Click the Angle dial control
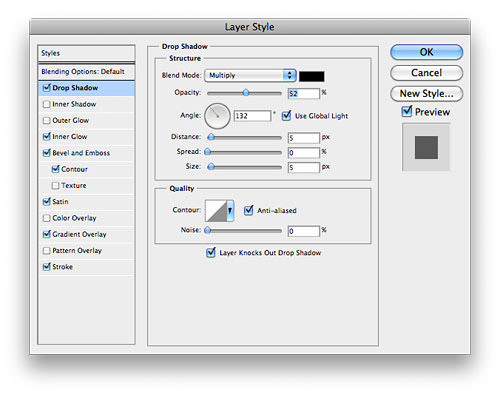Screen dimensions: 500x395 point(217,116)
